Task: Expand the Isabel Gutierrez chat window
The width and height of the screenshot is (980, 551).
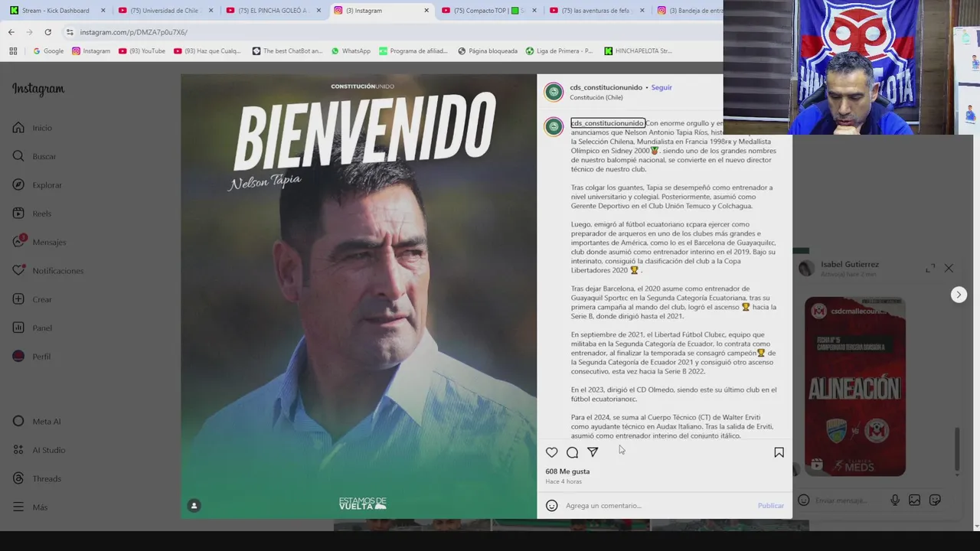Action: coord(930,268)
